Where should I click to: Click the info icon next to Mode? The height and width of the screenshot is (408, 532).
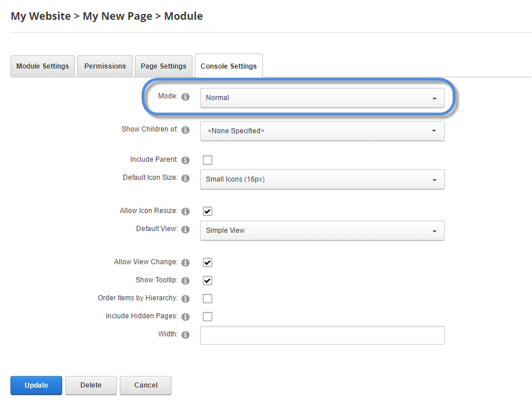coord(185,97)
